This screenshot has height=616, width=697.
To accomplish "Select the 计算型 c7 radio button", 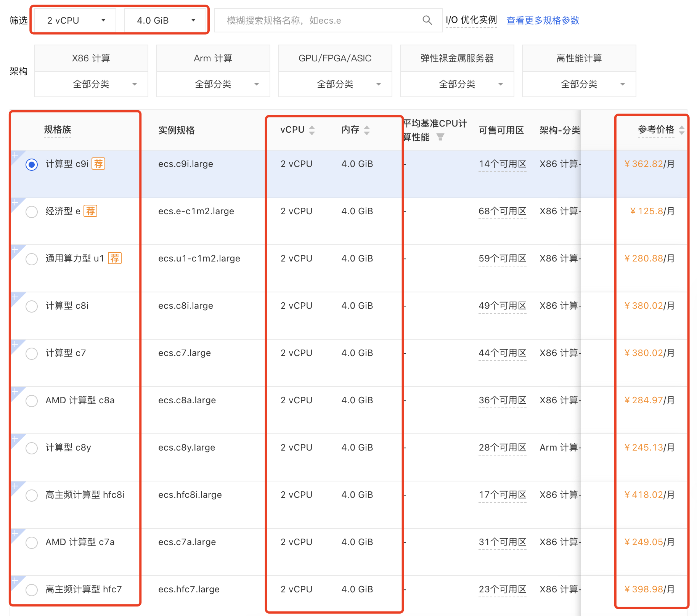I will point(32,354).
